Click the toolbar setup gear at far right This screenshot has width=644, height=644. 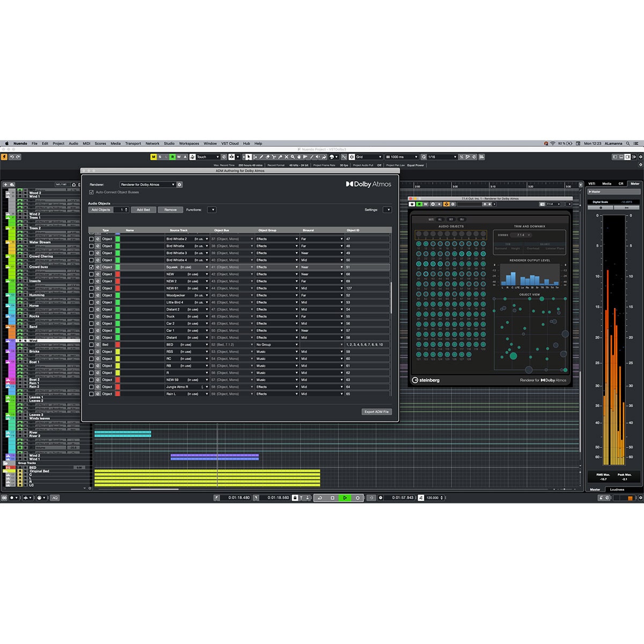coord(641,157)
